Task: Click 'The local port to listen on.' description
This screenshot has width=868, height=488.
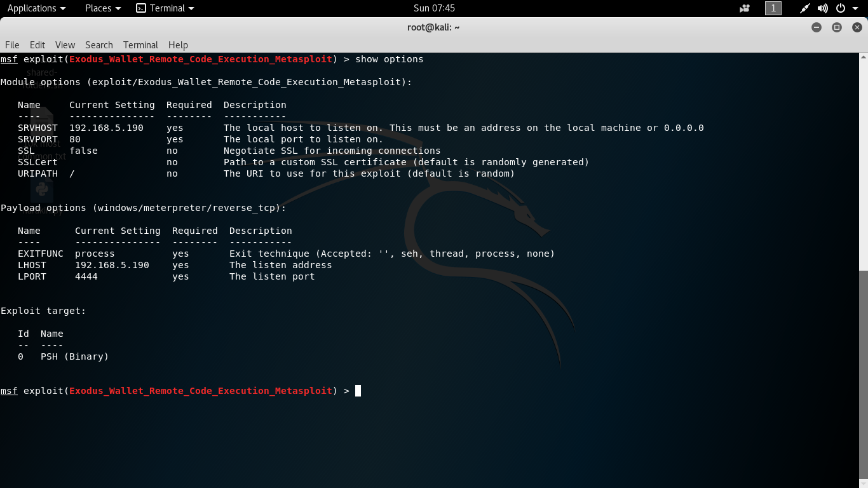Action: tap(303, 139)
